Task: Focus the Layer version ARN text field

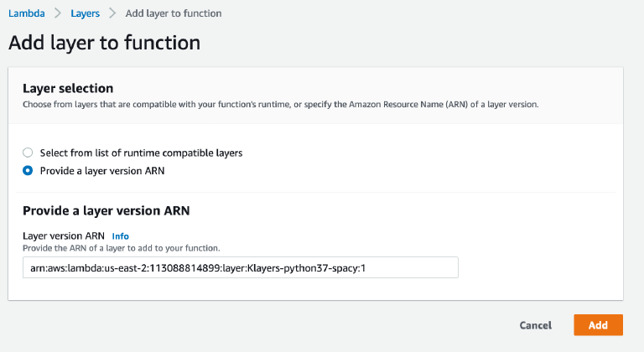Action: click(x=240, y=267)
